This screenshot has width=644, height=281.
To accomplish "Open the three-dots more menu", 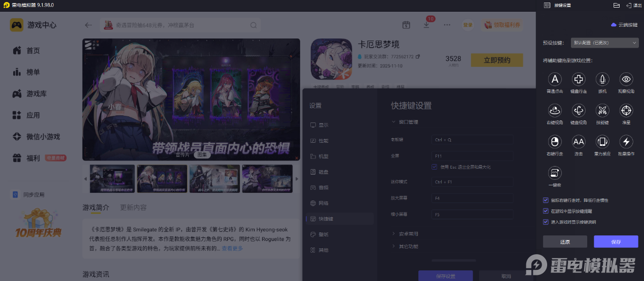I will 447,25.
